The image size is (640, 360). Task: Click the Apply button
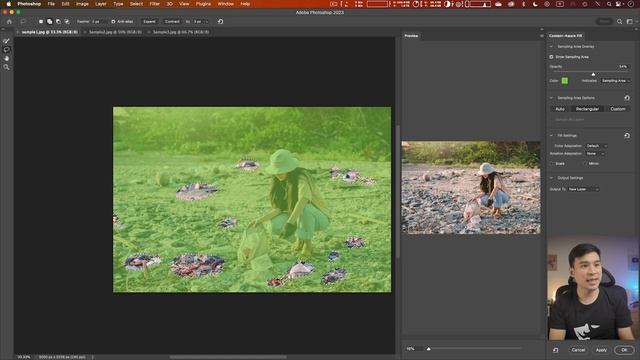pyautogui.click(x=601, y=350)
